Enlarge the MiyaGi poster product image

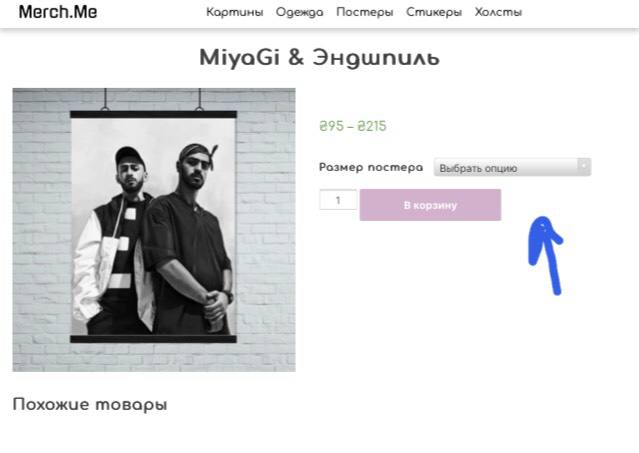[x=154, y=230]
